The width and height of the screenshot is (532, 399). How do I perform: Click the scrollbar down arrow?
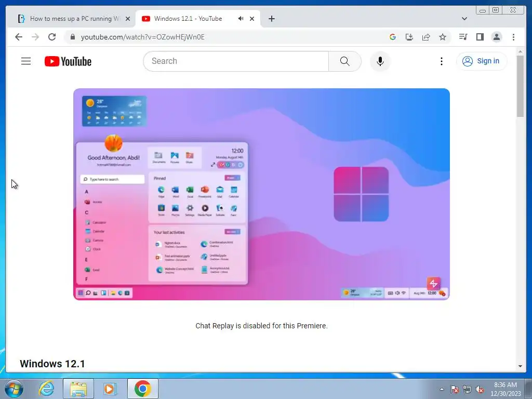pyautogui.click(x=520, y=366)
